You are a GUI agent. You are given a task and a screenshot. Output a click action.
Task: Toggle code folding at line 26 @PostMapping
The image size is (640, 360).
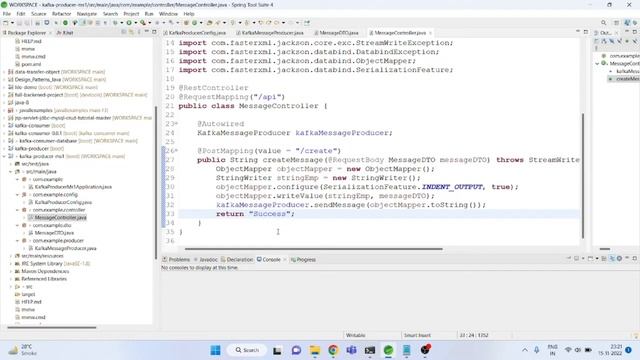click(176, 151)
